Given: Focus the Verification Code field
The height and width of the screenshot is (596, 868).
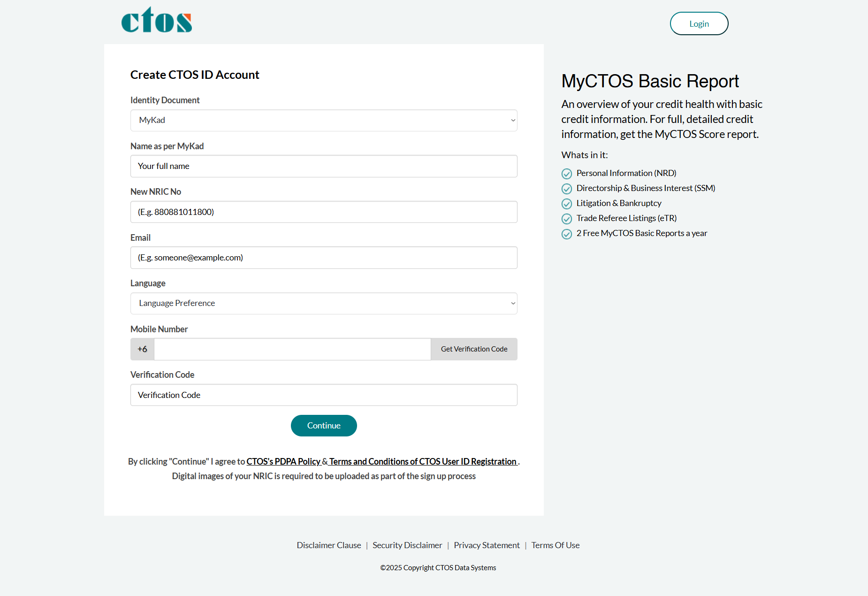Looking at the screenshot, I should click(324, 395).
